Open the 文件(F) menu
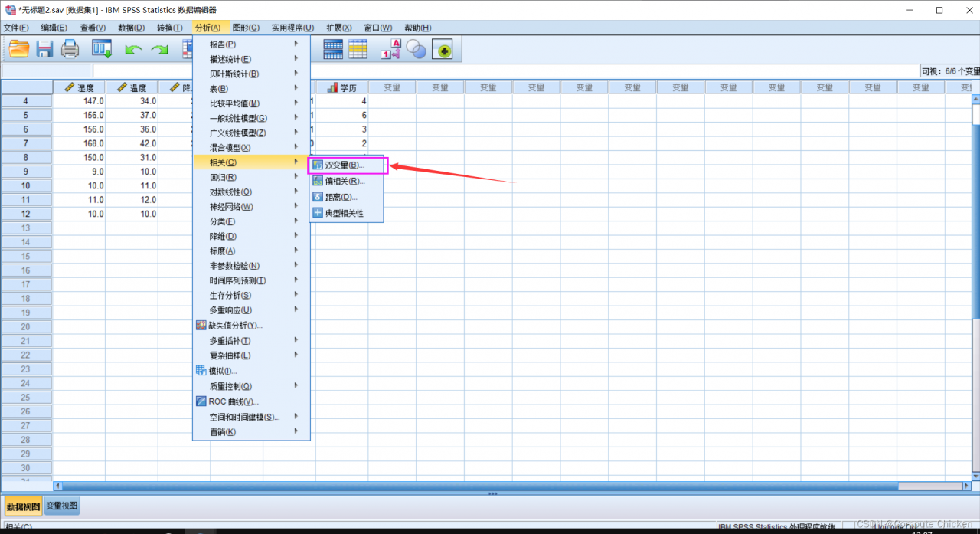Image resolution: width=980 pixels, height=534 pixels. [16, 28]
